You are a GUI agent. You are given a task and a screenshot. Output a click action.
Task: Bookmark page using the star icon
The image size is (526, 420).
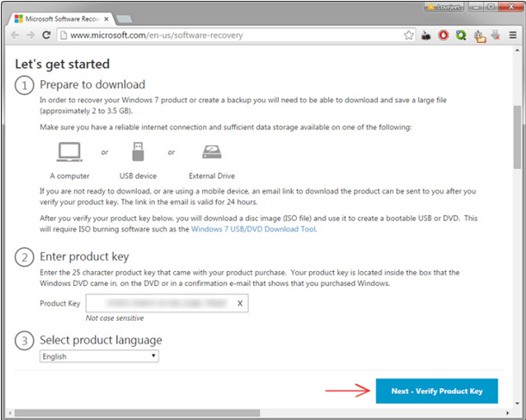[x=408, y=35]
